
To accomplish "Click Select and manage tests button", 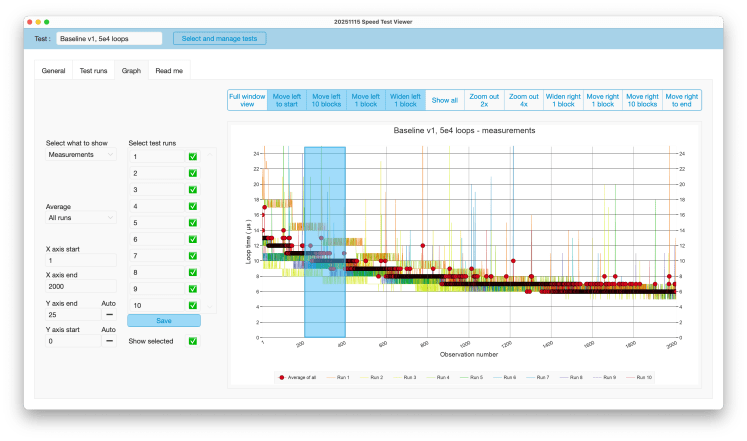I will tap(219, 38).
